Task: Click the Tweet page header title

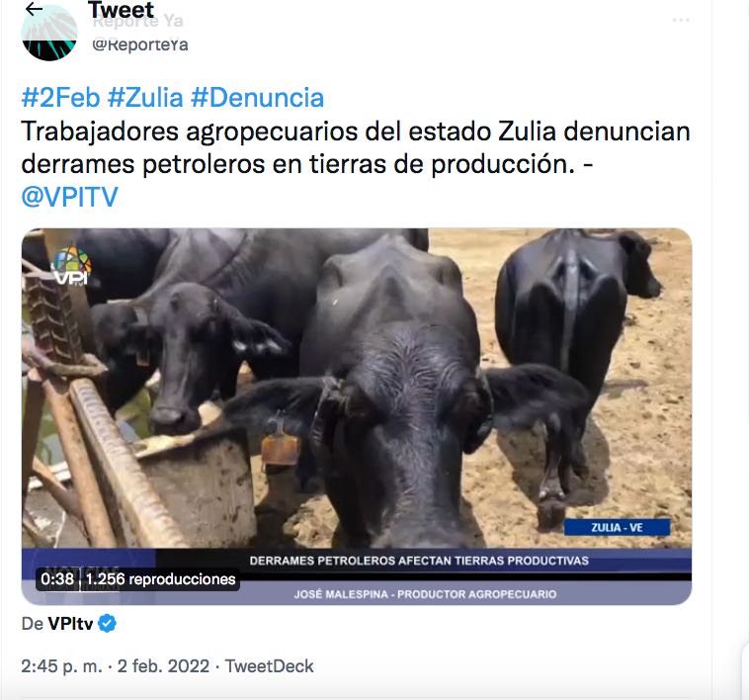Action: pos(122,10)
